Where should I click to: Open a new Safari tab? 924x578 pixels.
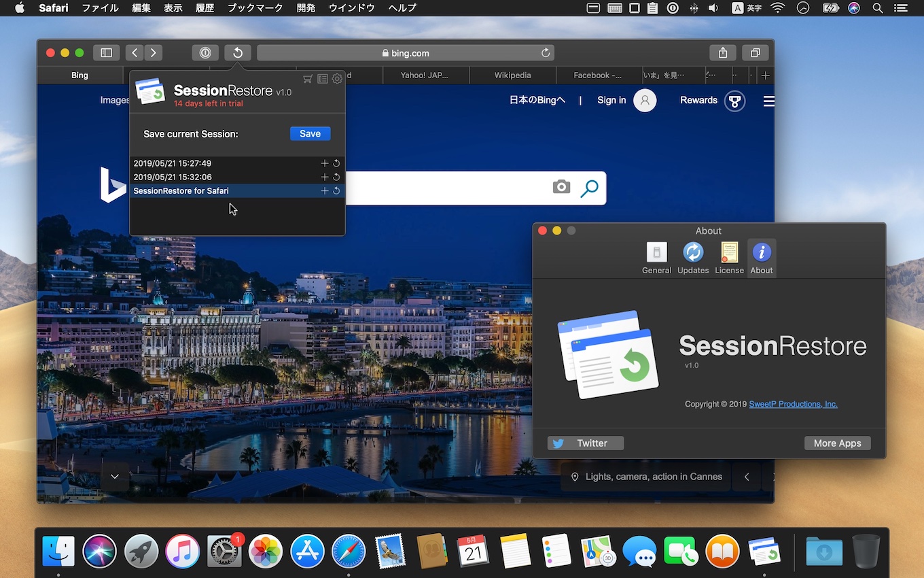pyautogui.click(x=766, y=75)
